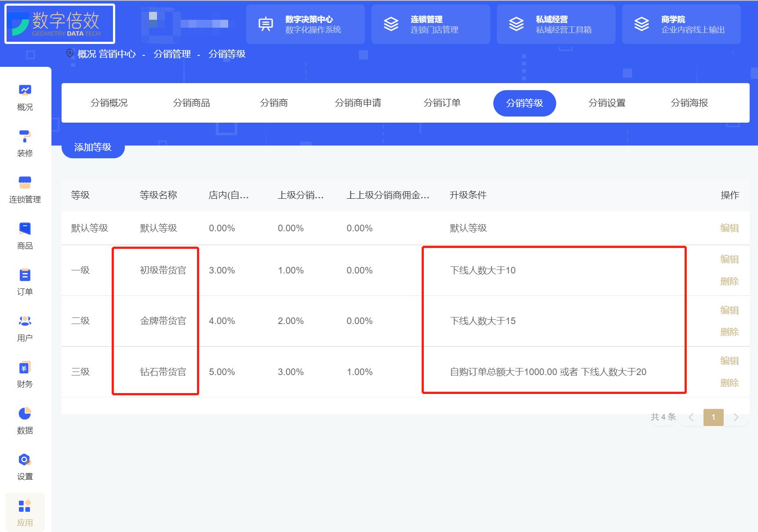The width and height of the screenshot is (758, 532).
Task: Open the 订单 orders sidebar icon
Action: (x=25, y=282)
